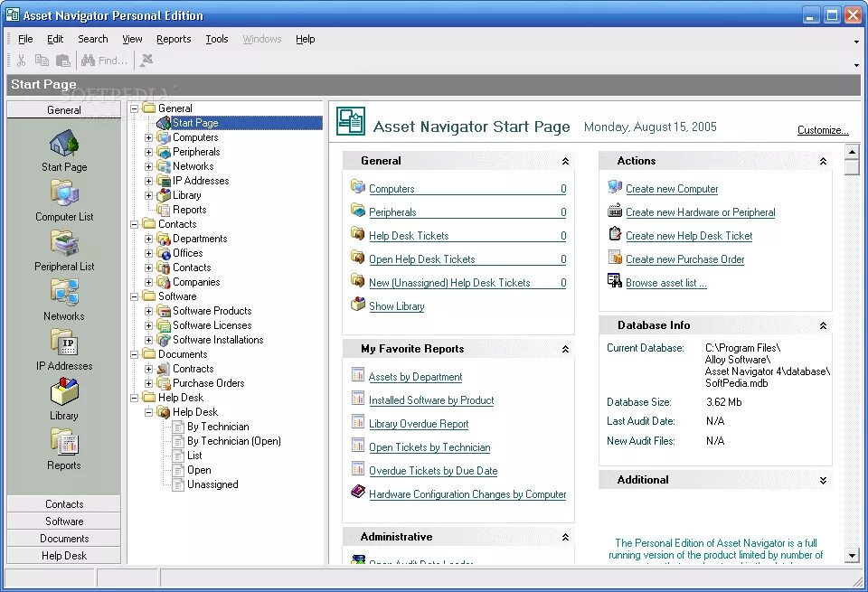Open the Edit menu
The height and width of the screenshot is (592, 868).
55,39
